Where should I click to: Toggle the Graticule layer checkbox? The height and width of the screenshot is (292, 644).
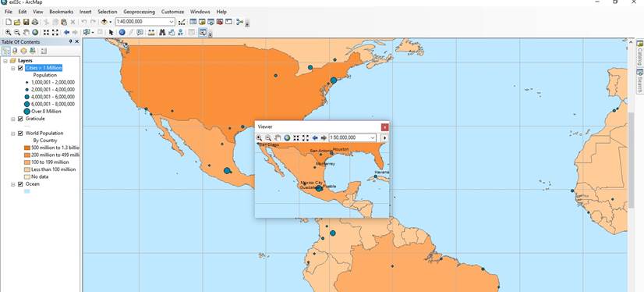(x=20, y=119)
